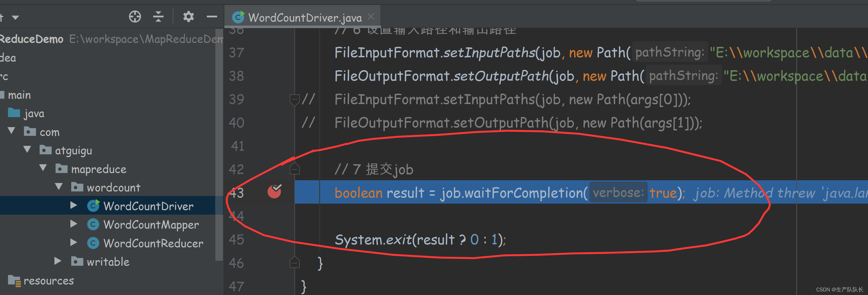The height and width of the screenshot is (295, 868).
Task: Click the wordcount package folder icon
Action: point(77,187)
